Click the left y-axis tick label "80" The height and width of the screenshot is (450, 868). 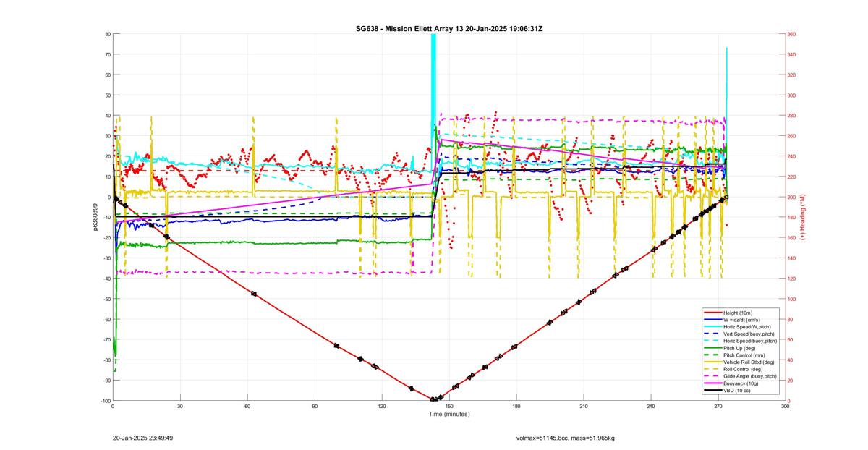pos(107,34)
